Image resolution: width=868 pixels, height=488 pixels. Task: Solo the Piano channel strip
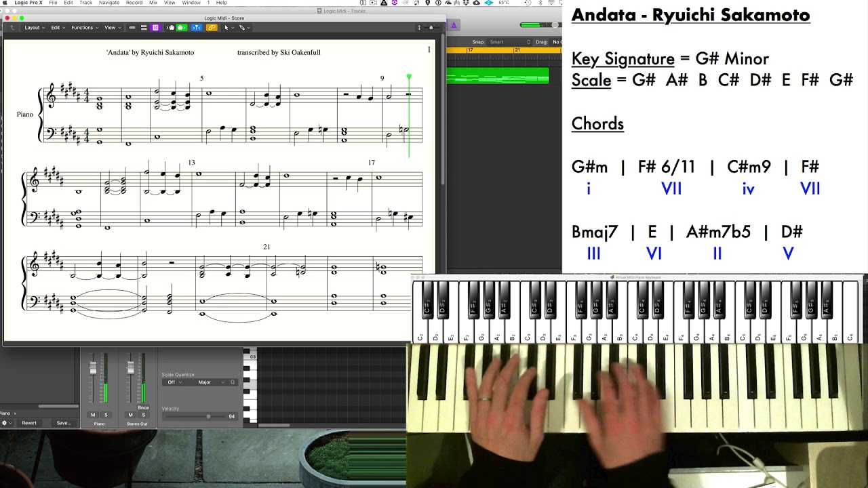pyautogui.click(x=105, y=415)
